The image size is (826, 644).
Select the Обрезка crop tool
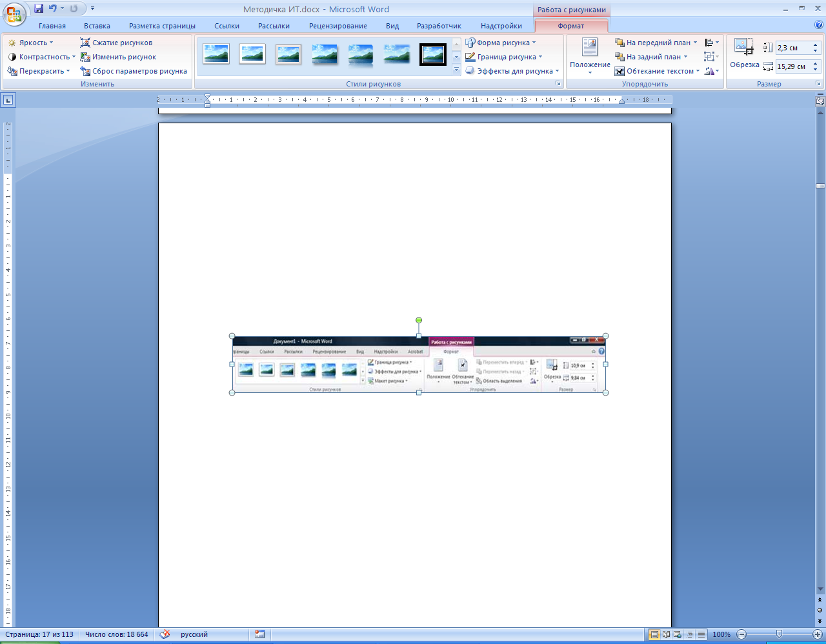tap(744, 54)
